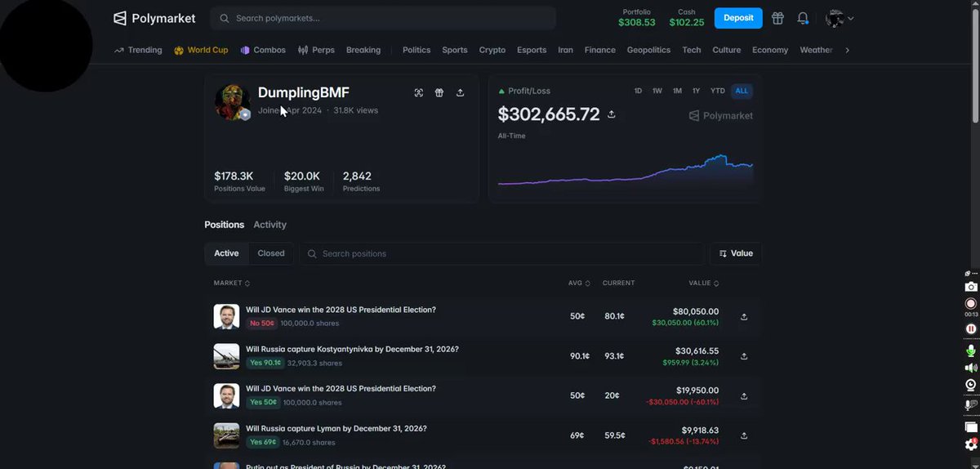This screenshot has width=980, height=469.
Task: Click the blue Deposit button
Action: 738,18
